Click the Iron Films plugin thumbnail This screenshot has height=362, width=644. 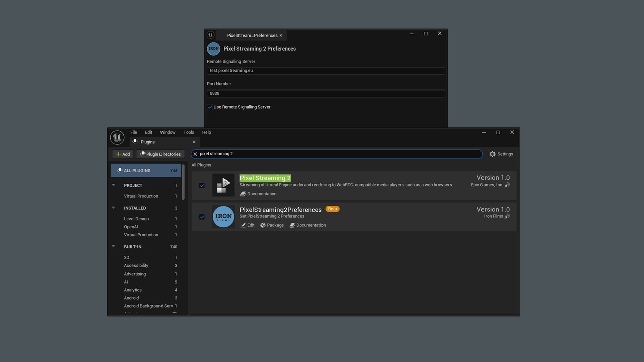point(223,217)
